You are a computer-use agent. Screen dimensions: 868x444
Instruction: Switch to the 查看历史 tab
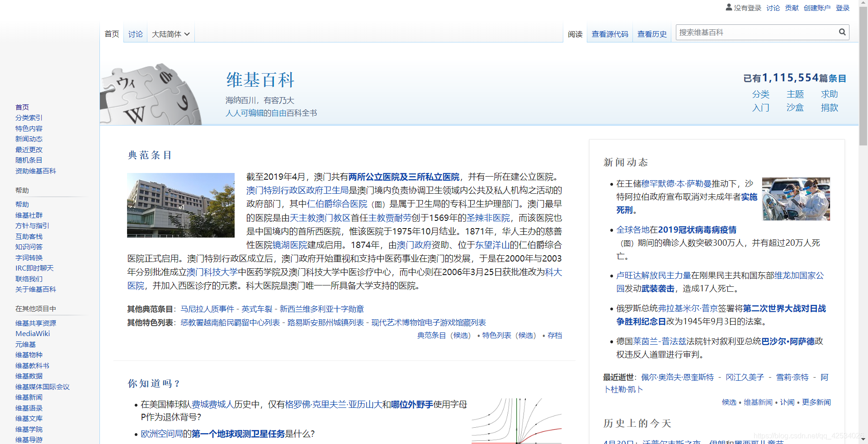[x=651, y=33]
